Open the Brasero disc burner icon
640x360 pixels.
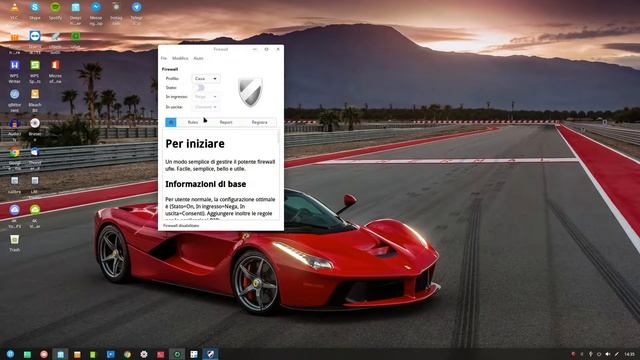point(35,123)
